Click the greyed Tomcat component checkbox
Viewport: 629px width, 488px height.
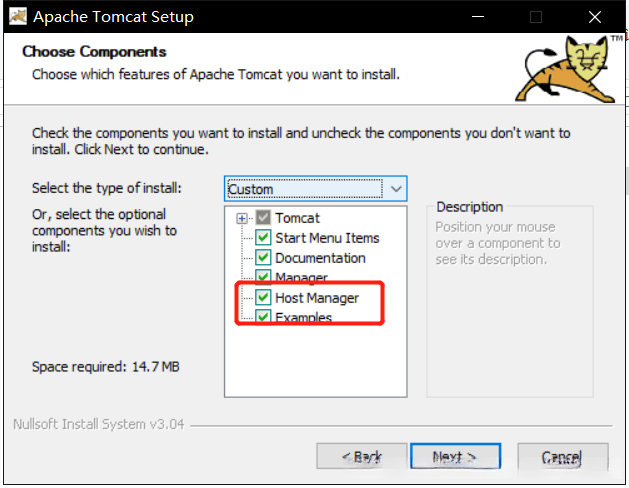[x=263, y=218]
